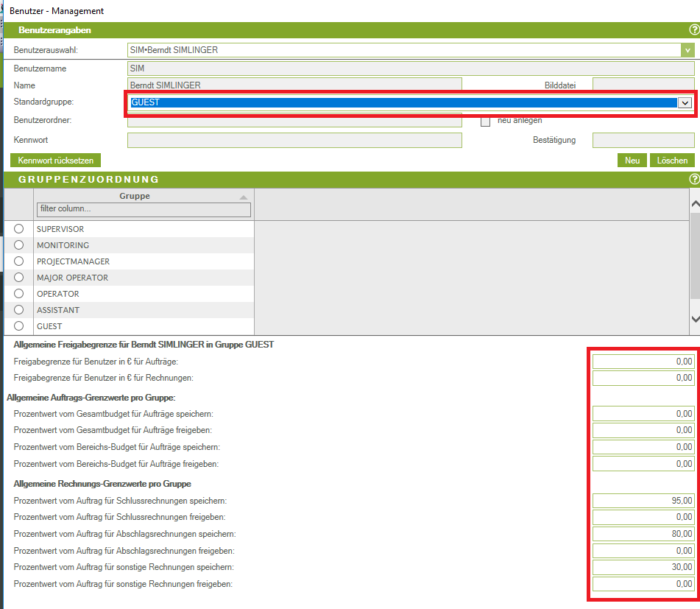Select the GUEST group radio button

(19, 326)
